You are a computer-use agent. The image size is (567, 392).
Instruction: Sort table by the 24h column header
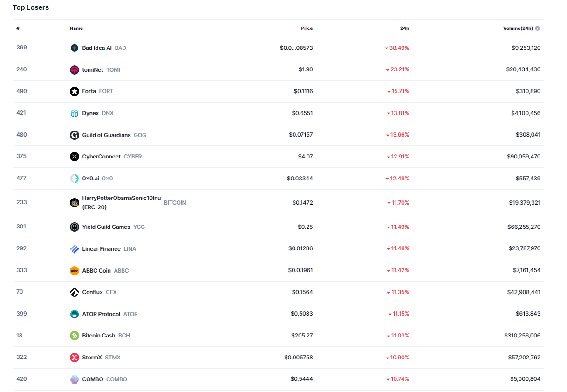click(x=404, y=28)
